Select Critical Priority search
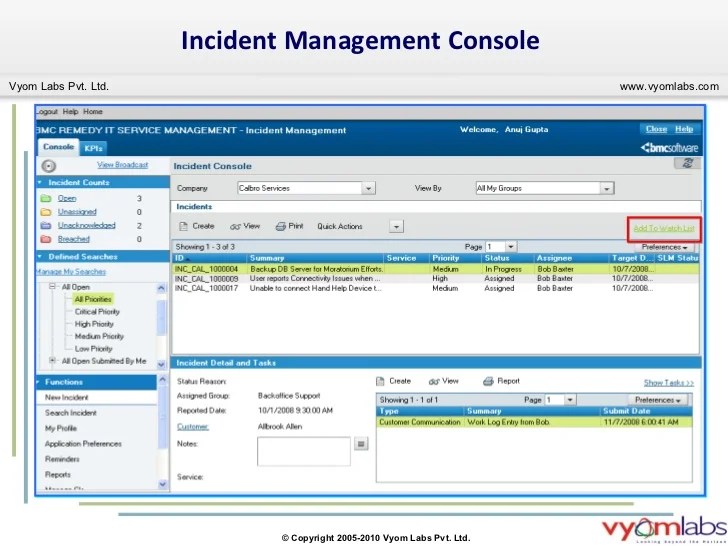The image size is (728, 546). (97, 312)
